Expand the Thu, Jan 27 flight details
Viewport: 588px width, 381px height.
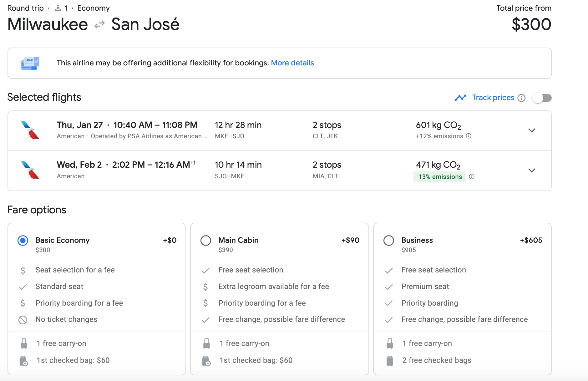[x=532, y=130]
